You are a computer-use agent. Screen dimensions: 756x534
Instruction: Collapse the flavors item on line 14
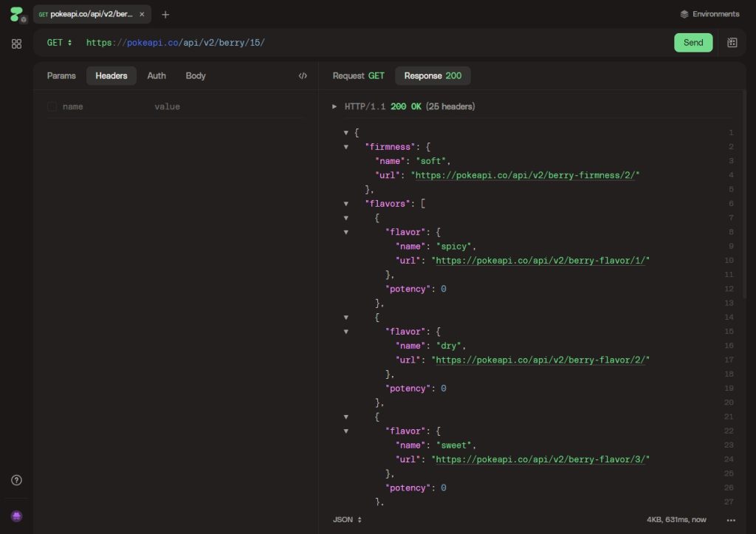coord(346,317)
